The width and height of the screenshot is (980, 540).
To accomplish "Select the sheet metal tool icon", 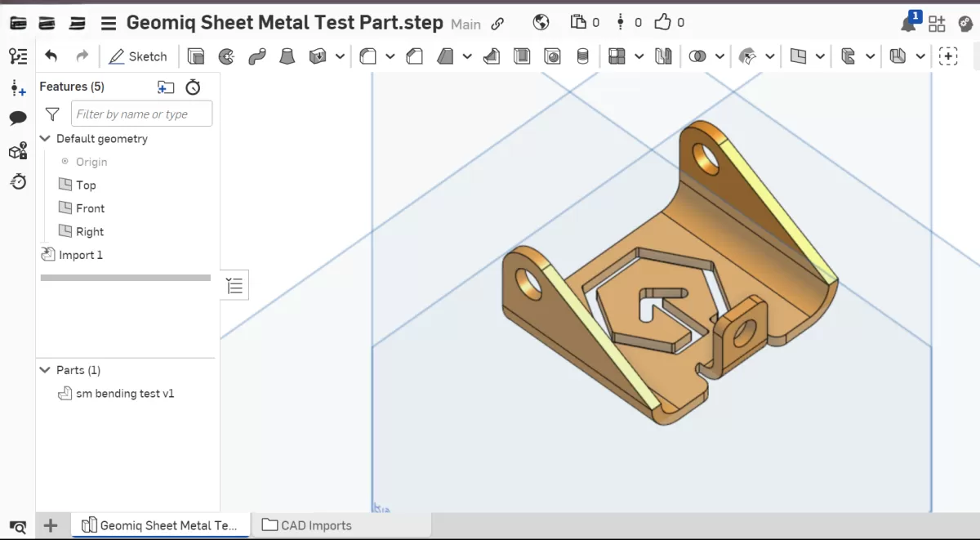I will [849, 56].
